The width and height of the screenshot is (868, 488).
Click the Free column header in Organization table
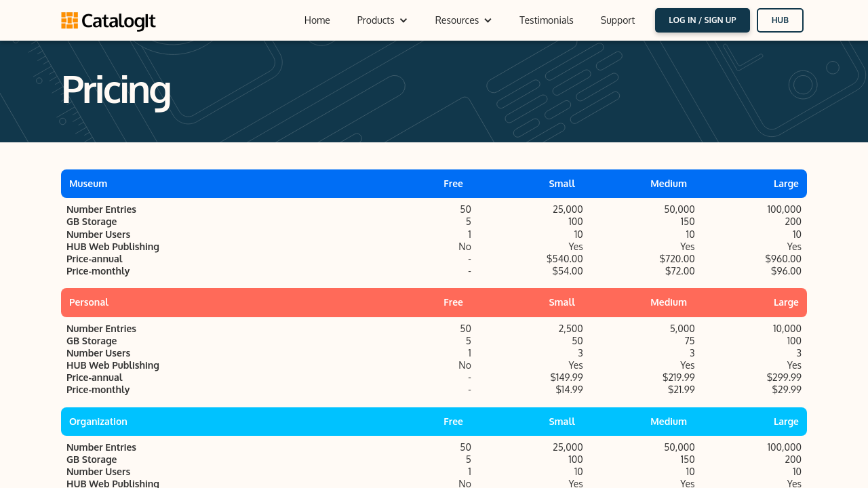453,422
